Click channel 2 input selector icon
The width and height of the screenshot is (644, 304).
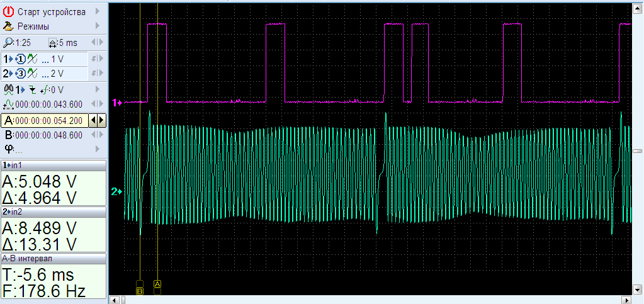[21, 74]
